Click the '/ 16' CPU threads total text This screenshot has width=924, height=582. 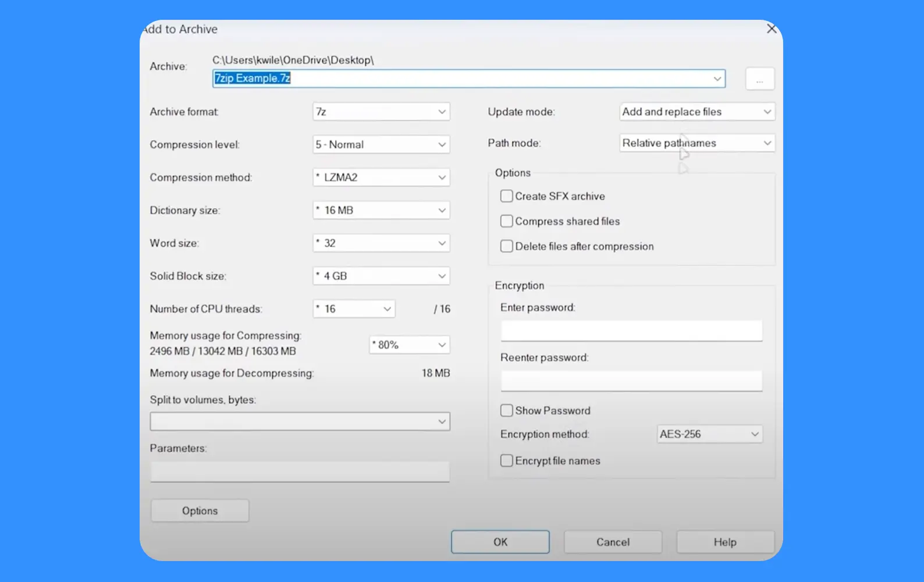[442, 309]
